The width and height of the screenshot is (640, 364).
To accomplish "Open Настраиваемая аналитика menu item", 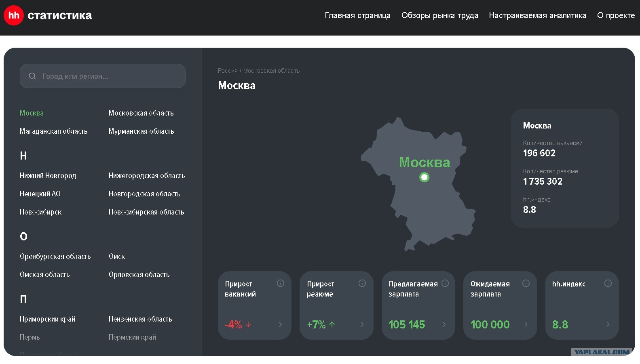I will [x=537, y=15].
